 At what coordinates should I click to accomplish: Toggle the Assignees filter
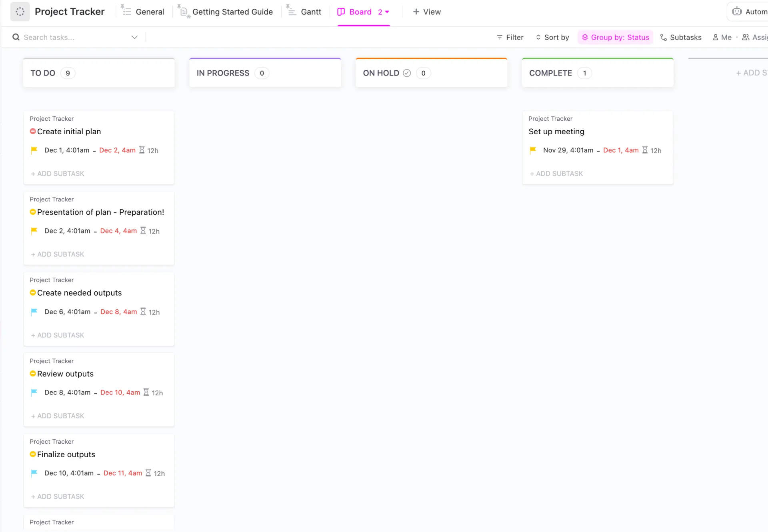click(755, 37)
